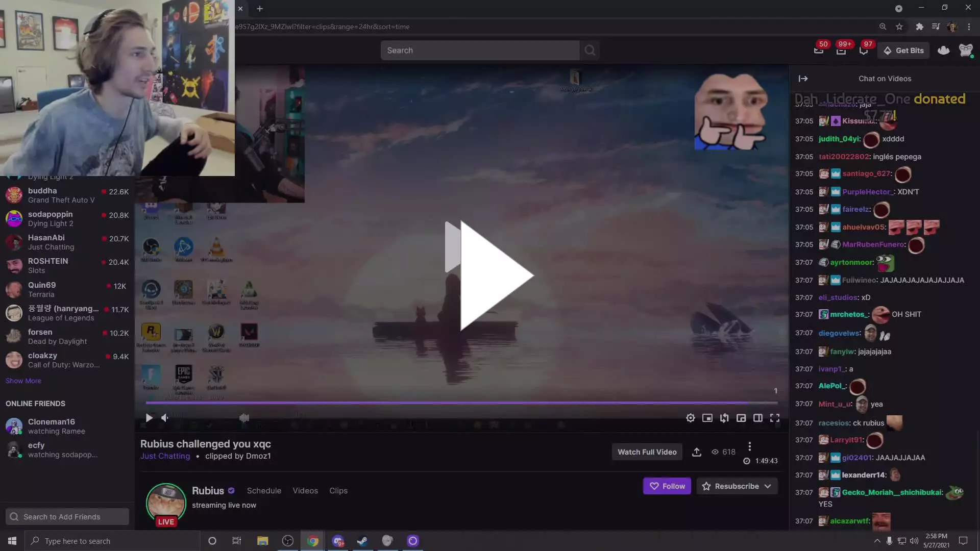Open ROSHTEIN channel in sidebar
The image size is (980, 551).
[x=67, y=266]
